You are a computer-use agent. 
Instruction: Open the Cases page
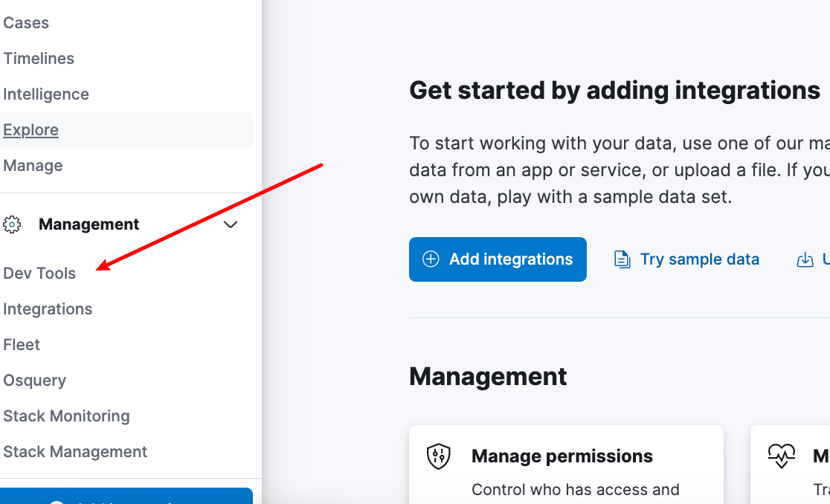pyautogui.click(x=26, y=23)
